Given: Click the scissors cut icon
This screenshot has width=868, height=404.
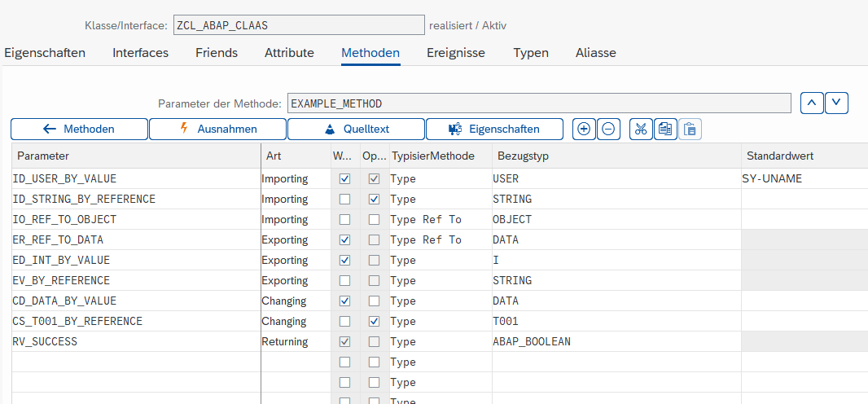Looking at the screenshot, I should (641, 129).
